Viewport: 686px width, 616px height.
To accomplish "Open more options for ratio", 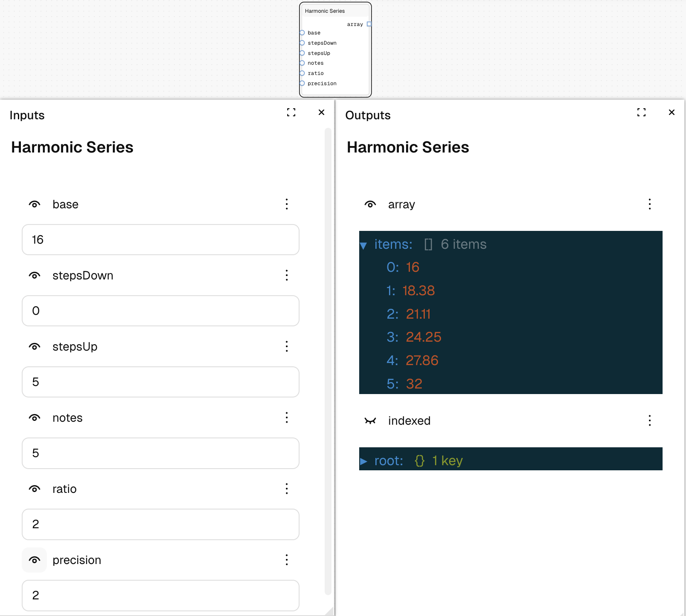I will [287, 489].
